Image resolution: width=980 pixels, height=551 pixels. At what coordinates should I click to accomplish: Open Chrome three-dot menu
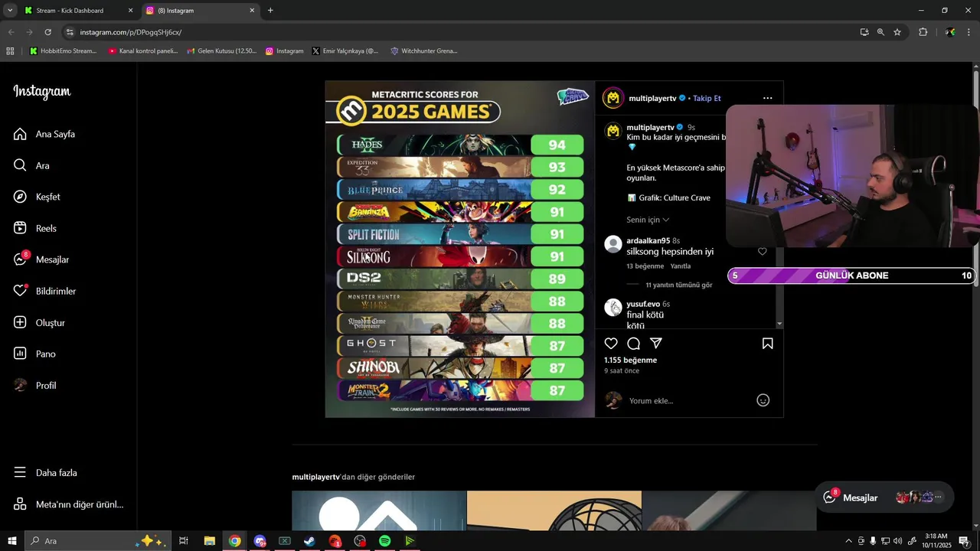(x=969, y=32)
